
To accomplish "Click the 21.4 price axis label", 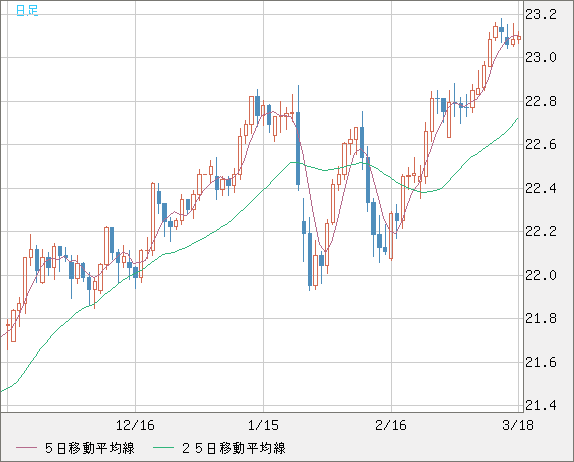I will pos(541,405).
